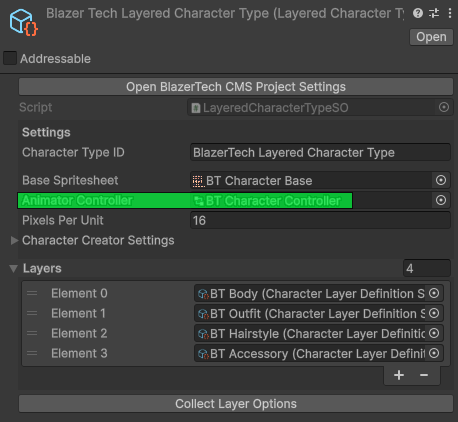Select the Element 0 label

(x=79, y=293)
